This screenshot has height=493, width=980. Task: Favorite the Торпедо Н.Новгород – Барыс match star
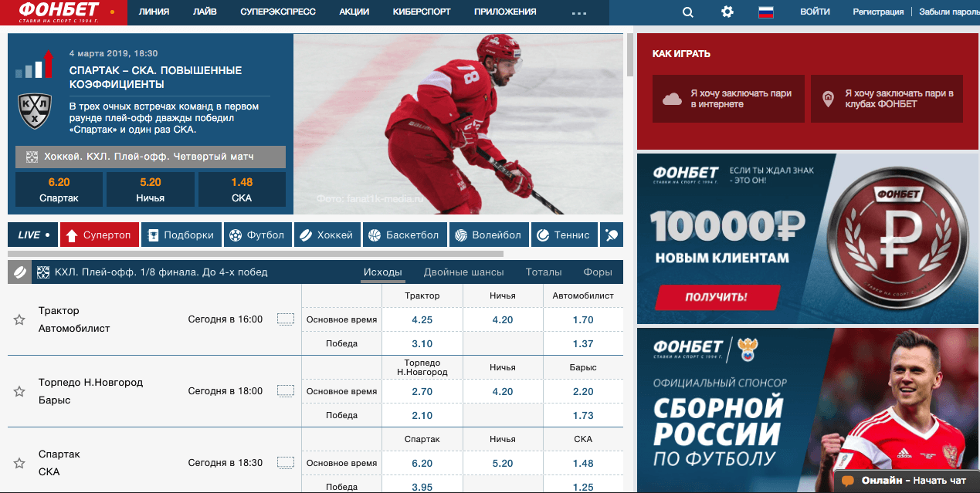tap(19, 391)
